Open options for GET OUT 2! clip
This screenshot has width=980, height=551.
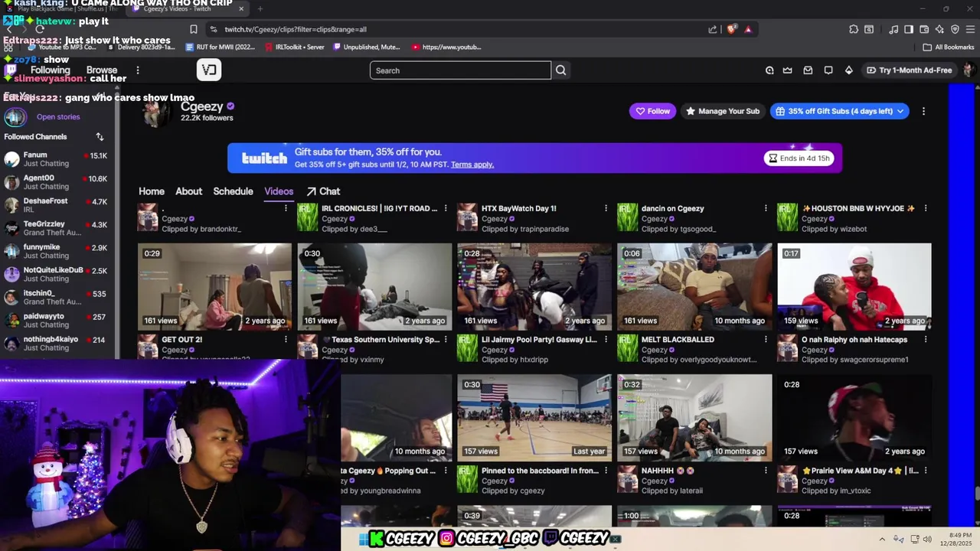[286, 339]
